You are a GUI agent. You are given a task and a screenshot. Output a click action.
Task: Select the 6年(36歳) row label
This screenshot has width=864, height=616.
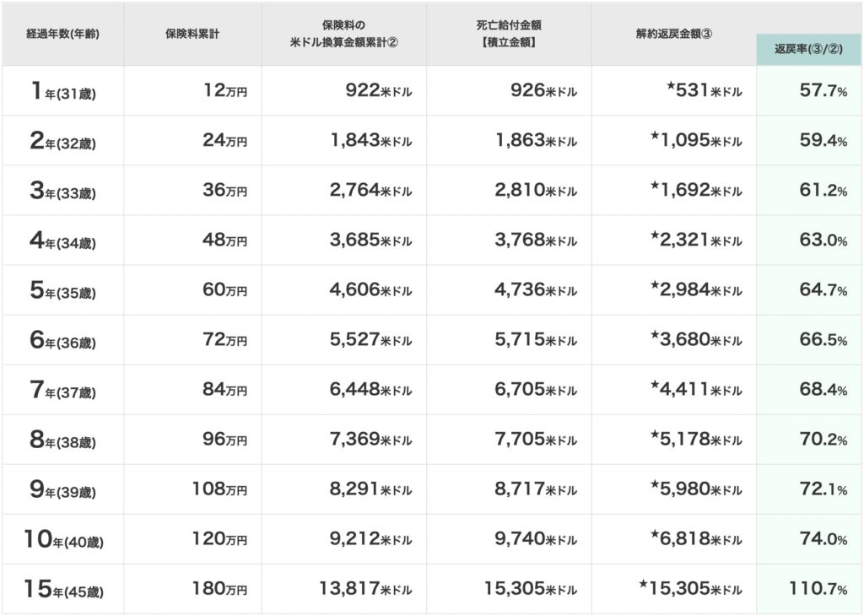63,340
